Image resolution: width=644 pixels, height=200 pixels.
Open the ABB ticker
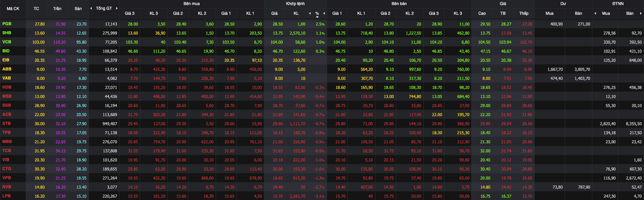click(x=7, y=69)
